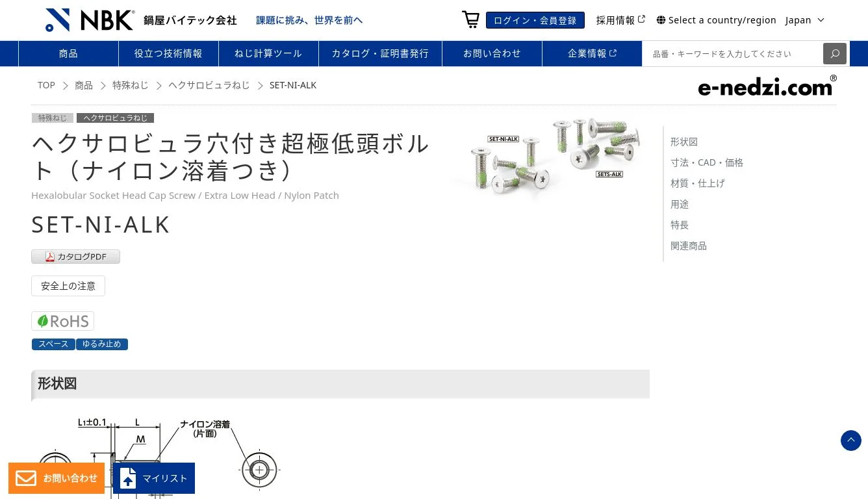Click the 特殊ねじ breadcrumb link
This screenshot has width=868, height=499.
(130, 85)
